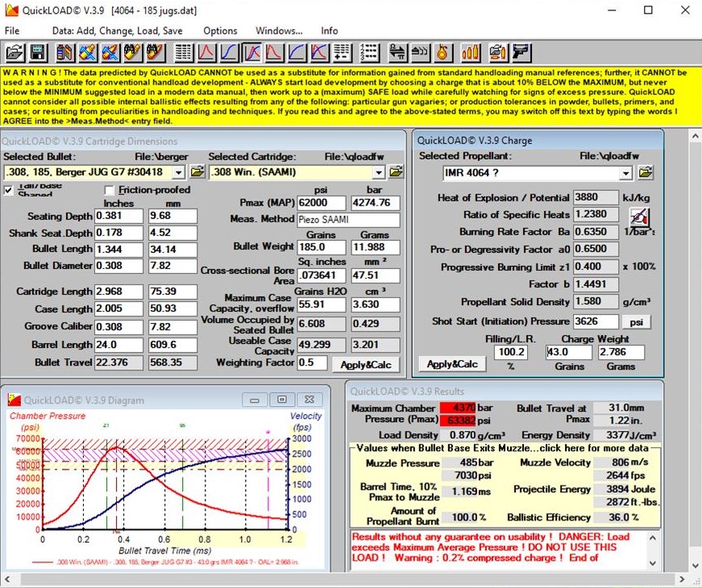The height and width of the screenshot is (588, 702).
Task: Click Apply&Calc in the Charge panel
Action: (x=453, y=364)
